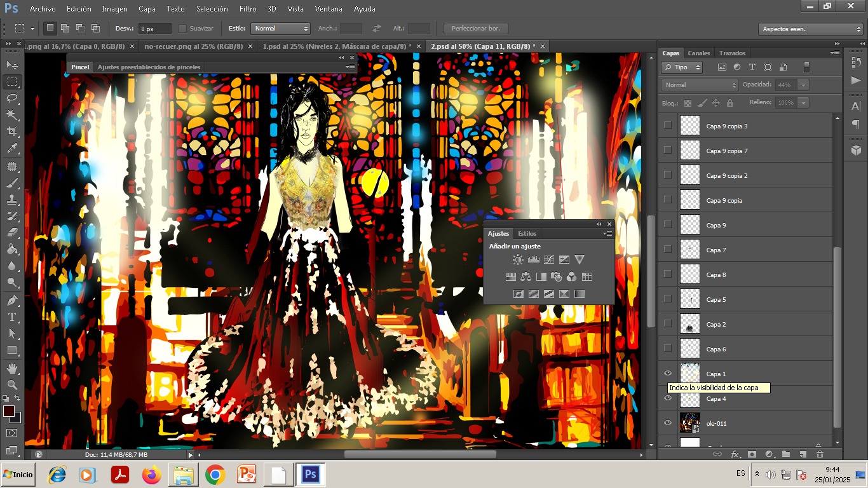868x488 pixels.
Task: Hide the Capa 4 layer
Action: pos(667,398)
